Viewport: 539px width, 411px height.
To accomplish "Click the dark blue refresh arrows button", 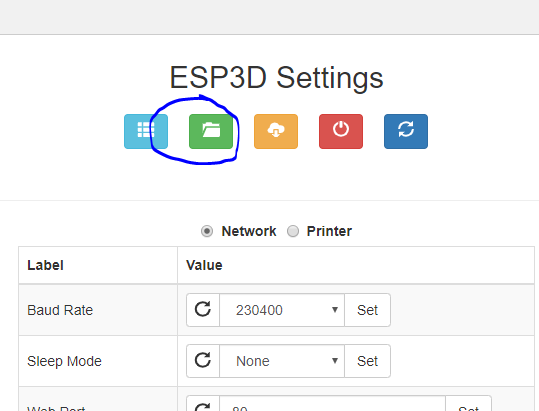I will (406, 131).
